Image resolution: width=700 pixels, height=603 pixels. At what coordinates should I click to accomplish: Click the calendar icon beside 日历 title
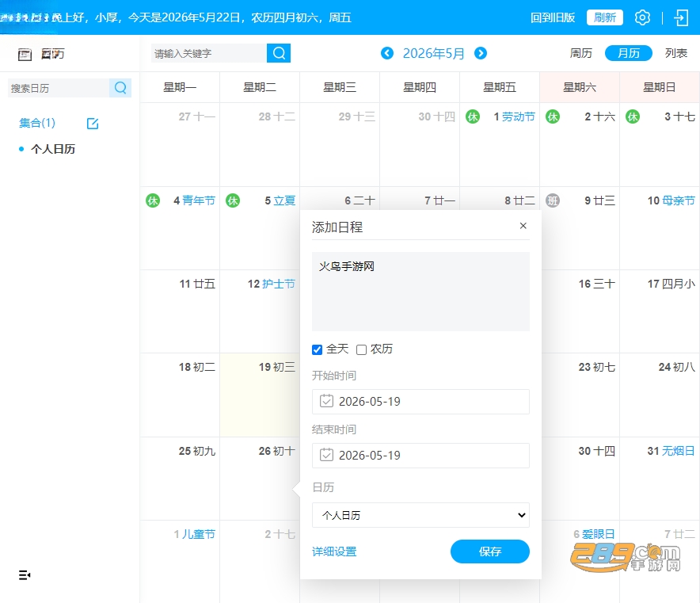[25, 55]
